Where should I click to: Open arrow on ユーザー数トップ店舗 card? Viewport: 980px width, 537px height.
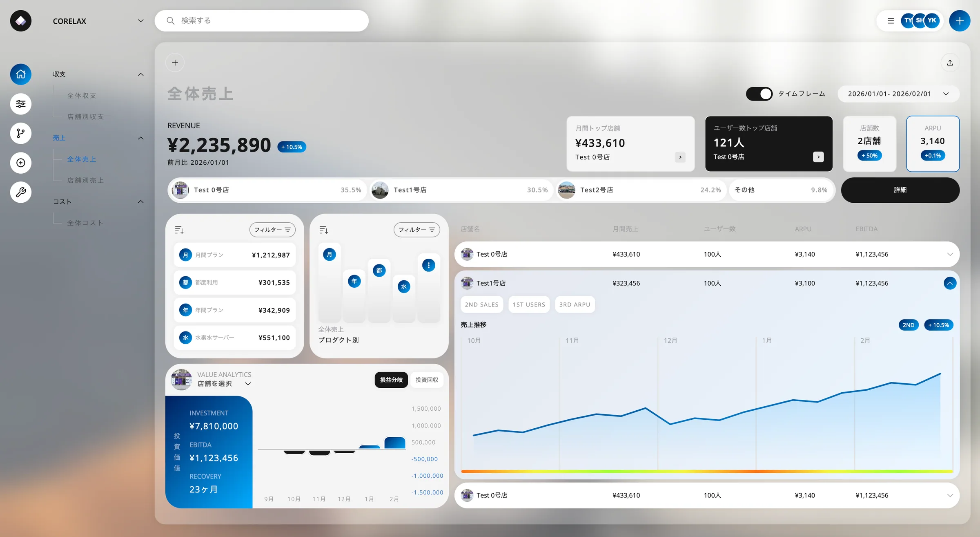[x=818, y=157]
